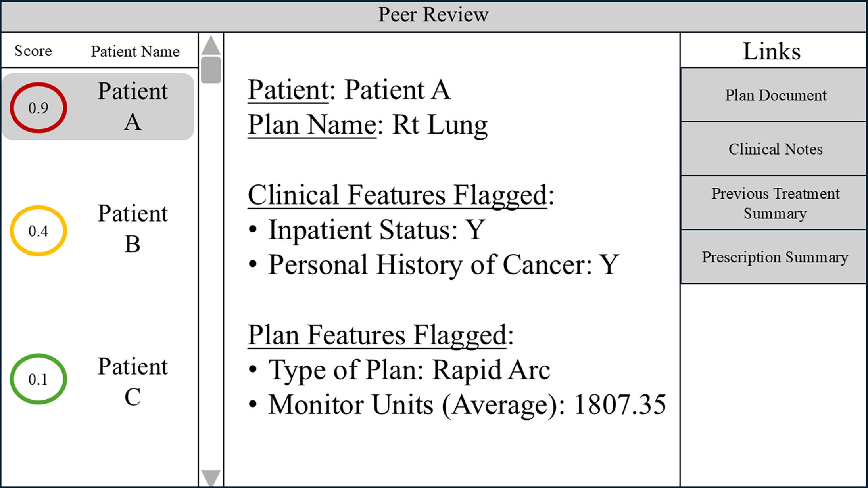Click the scrollbar thumb handle
The width and height of the screenshot is (868, 488).
[211, 70]
